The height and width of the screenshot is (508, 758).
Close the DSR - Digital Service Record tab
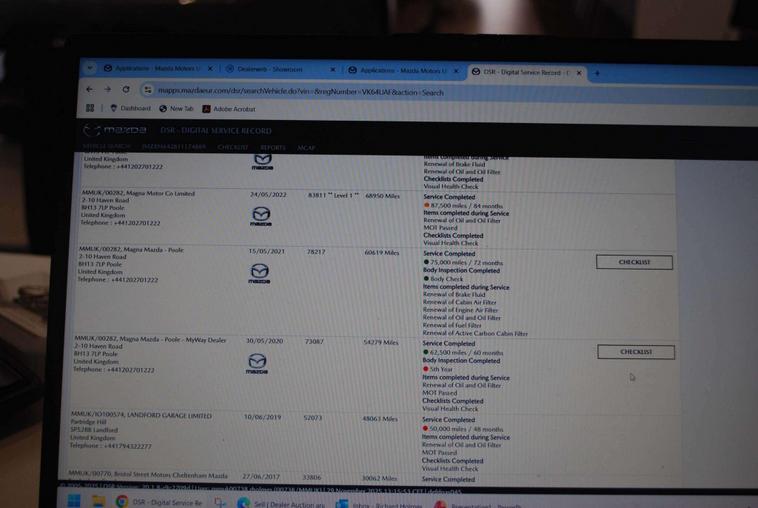click(x=578, y=72)
